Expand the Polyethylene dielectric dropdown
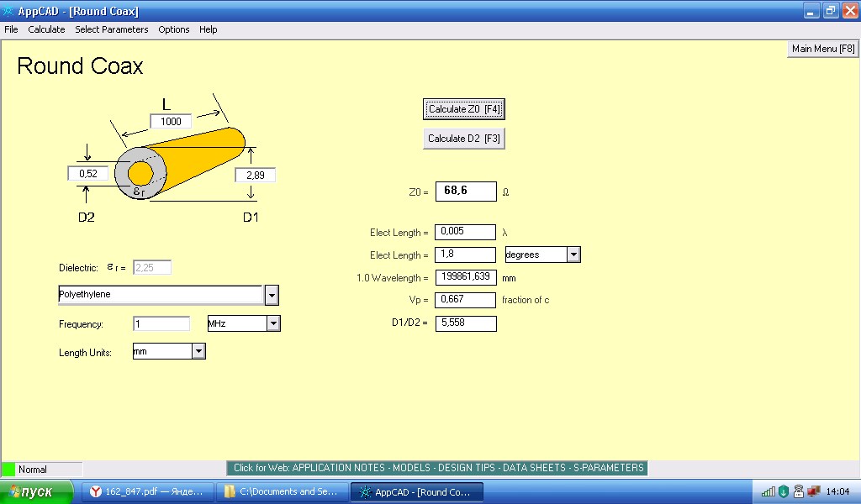Image resolution: width=861 pixels, height=504 pixels. pos(272,295)
